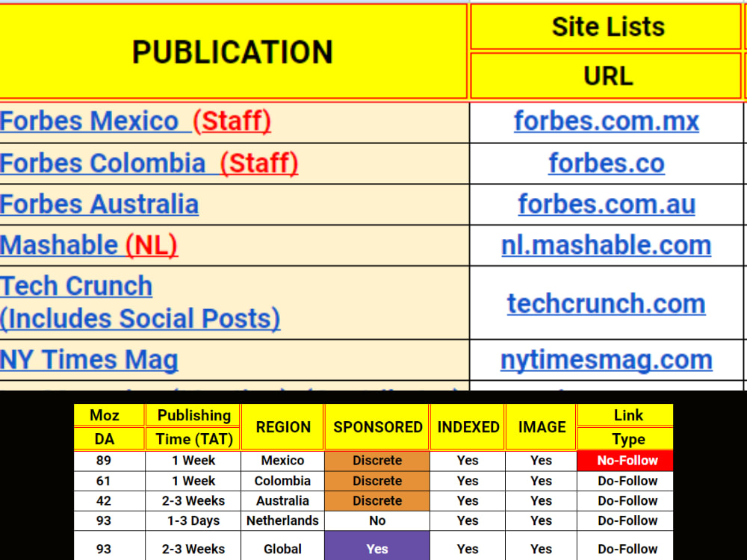Image resolution: width=747 pixels, height=560 pixels.
Task: Select the Link header cell
Action: point(625,415)
